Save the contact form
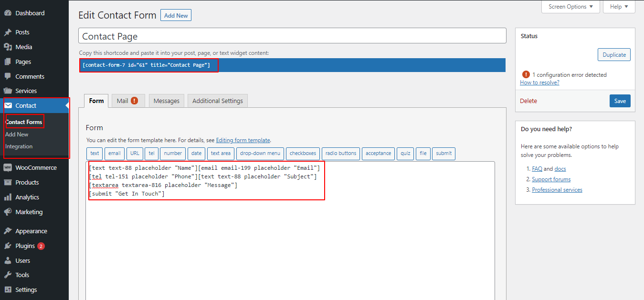Viewport: 644px width, 300px height. click(x=620, y=101)
